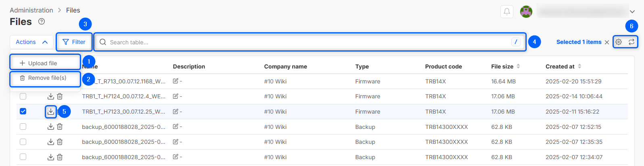Download the backup created at 12:52:15

(x=51, y=127)
